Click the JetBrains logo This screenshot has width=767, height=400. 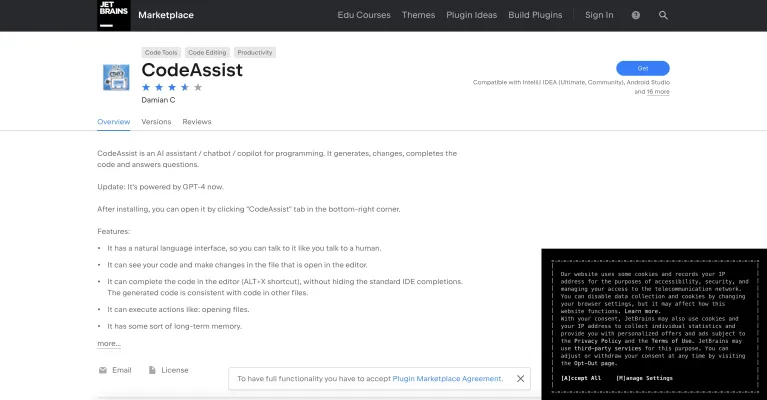113,15
